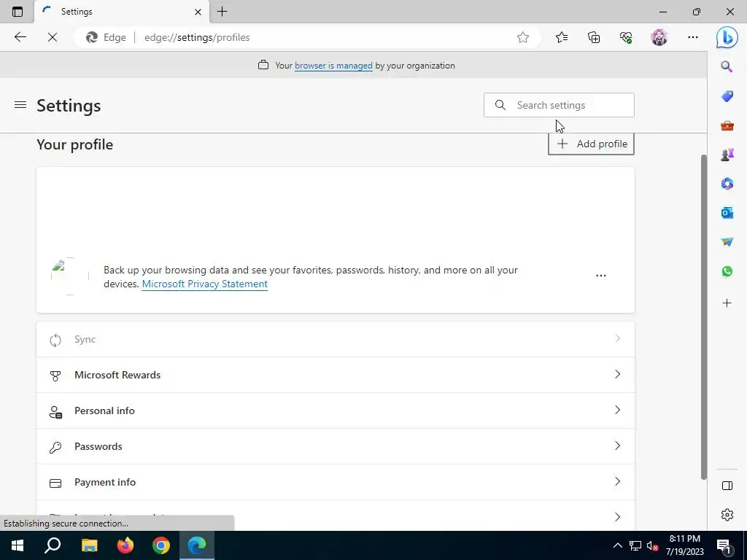The width and height of the screenshot is (747, 560).
Task: Click Add profile button
Action: 591,144
